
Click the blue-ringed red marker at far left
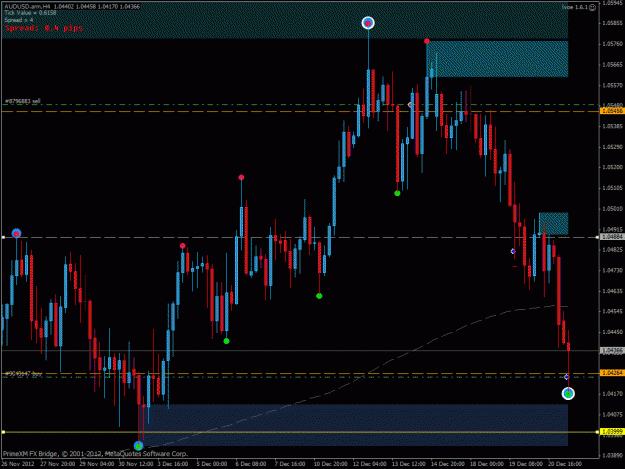(x=16, y=233)
